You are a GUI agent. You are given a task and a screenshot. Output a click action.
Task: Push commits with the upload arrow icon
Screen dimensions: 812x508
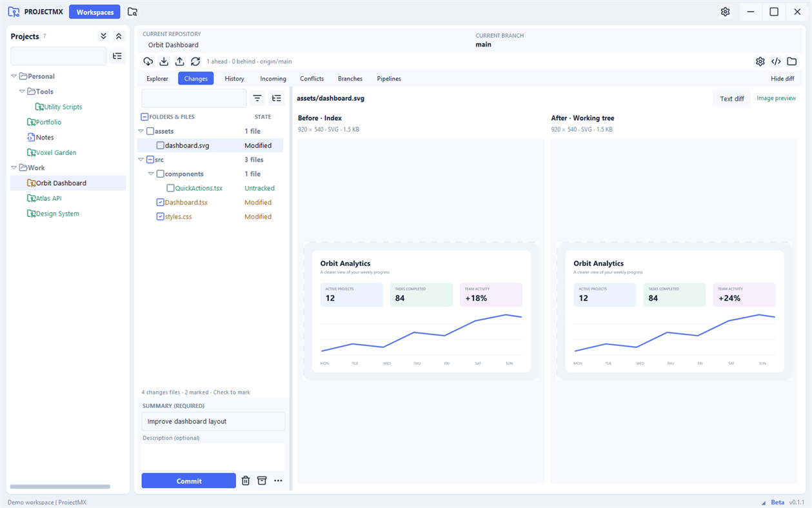pos(179,61)
